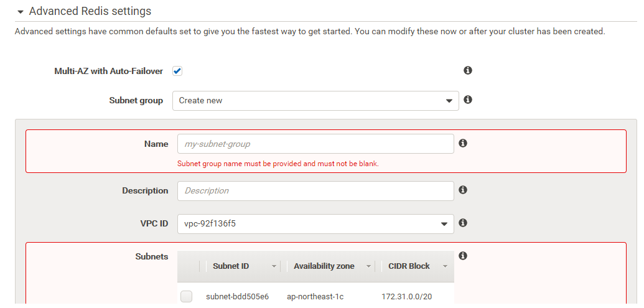The height and width of the screenshot is (308, 644).
Task: Focus the Description text field
Action: [x=315, y=191]
